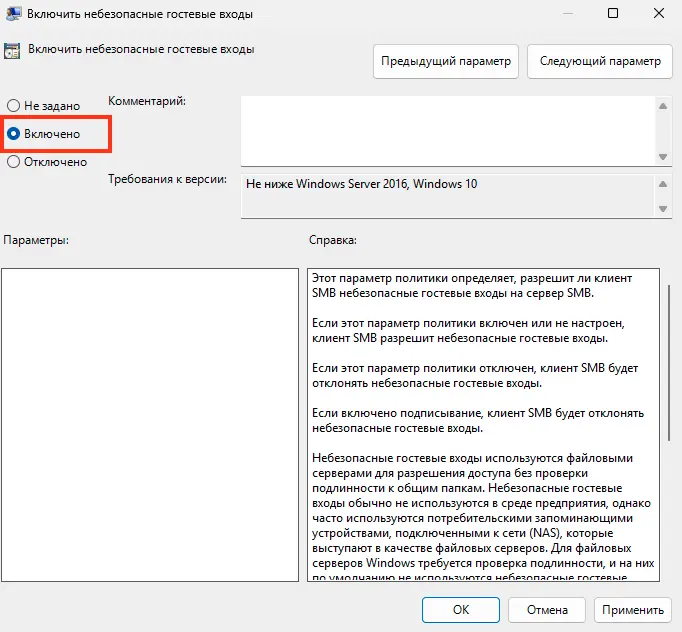Close the policy dialog window
This screenshot has width=682, height=632.
pyautogui.click(x=659, y=13)
